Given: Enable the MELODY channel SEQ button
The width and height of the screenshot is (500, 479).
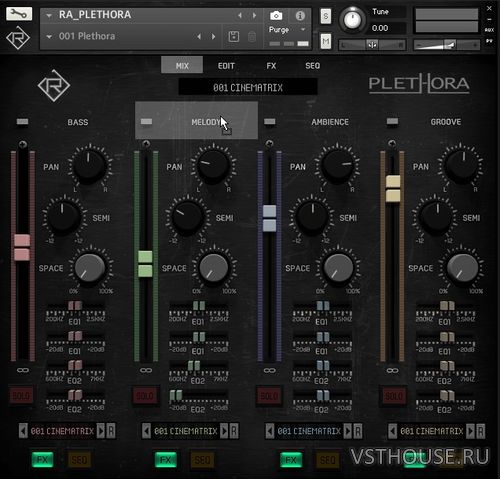Looking at the screenshot, I should [202, 460].
